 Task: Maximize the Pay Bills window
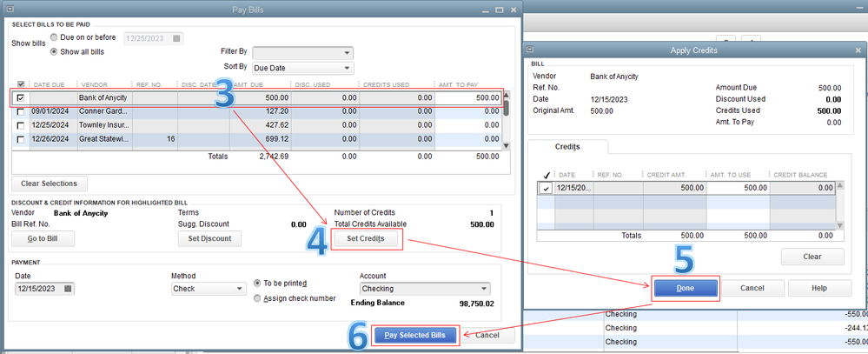pyautogui.click(x=500, y=10)
